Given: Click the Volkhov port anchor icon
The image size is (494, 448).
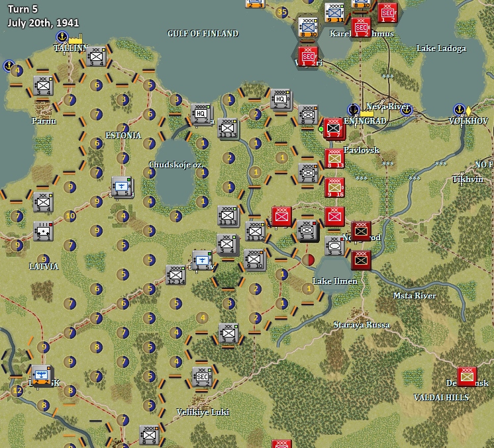Looking at the screenshot, I should point(459,110).
